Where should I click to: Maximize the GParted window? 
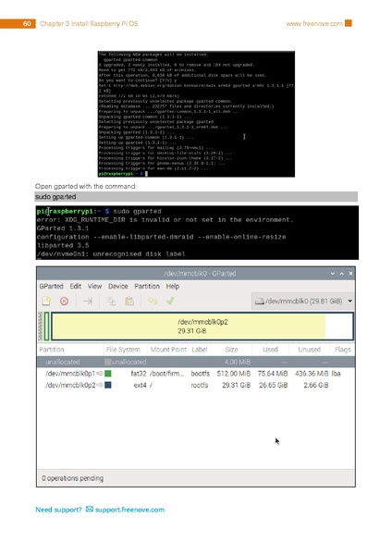coord(342,273)
